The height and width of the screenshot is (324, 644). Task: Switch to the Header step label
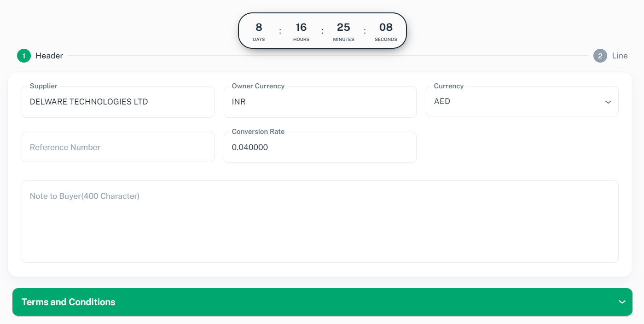[49, 56]
